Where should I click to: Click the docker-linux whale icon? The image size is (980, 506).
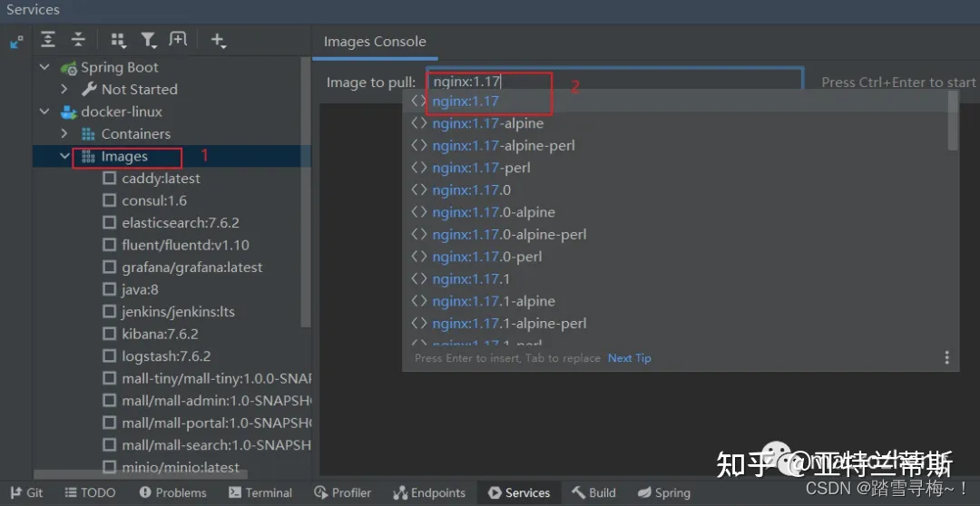pyautogui.click(x=68, y=112)
